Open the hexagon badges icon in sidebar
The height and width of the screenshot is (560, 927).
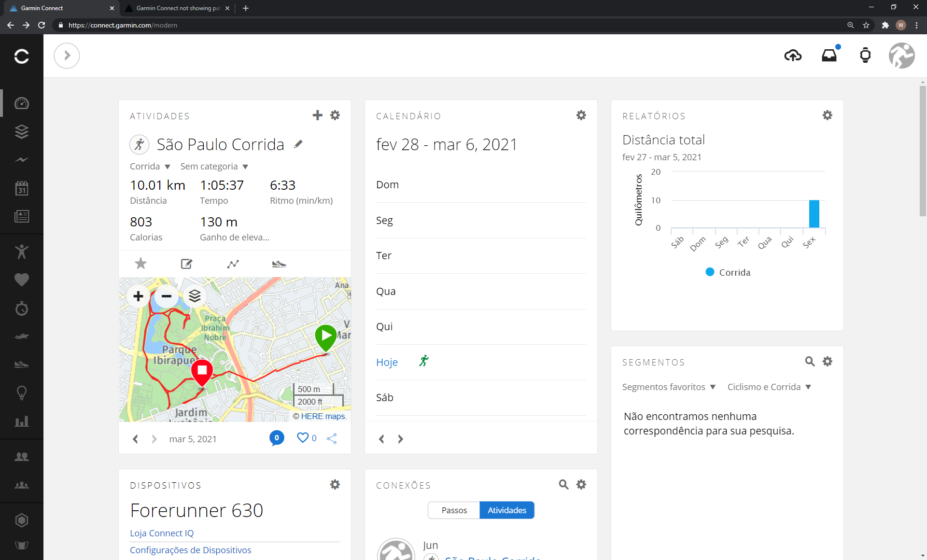pos(22,520)
